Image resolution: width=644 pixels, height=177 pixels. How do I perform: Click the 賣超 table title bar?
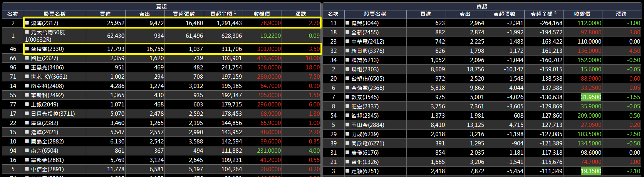coord(482,7)
